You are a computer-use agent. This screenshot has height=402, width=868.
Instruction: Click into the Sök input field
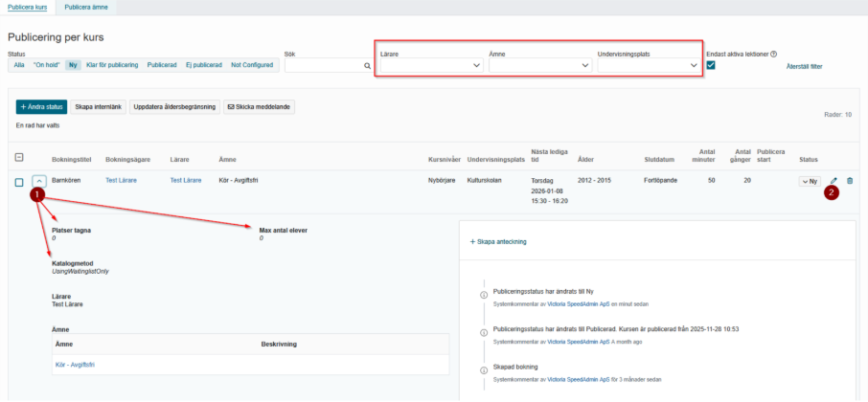[x=323, y=65]
